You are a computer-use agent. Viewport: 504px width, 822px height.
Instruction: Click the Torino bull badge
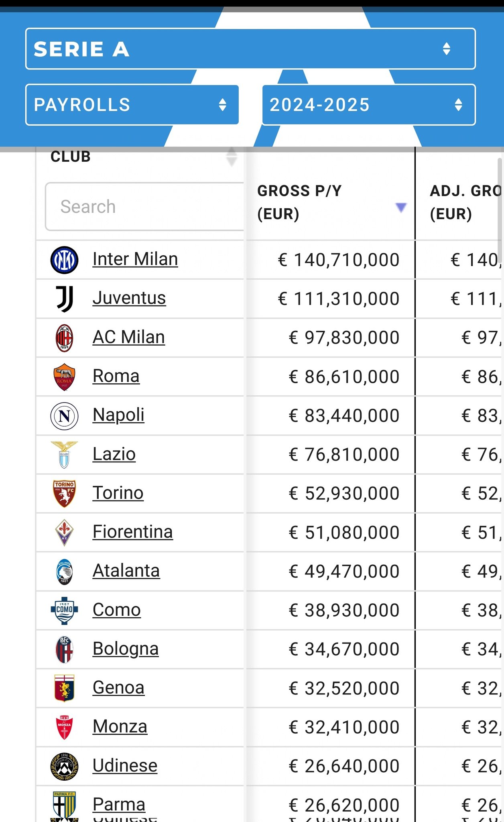pos(64,494)
